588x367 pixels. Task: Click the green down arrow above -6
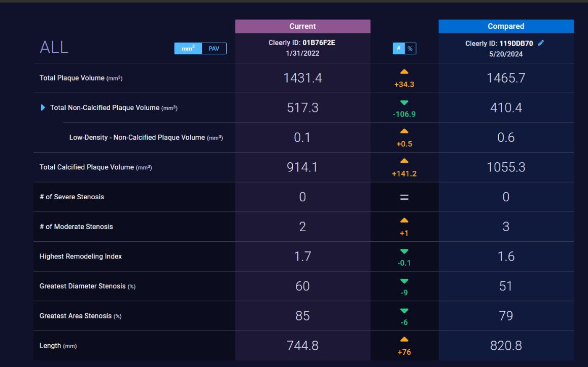(404, 310)
